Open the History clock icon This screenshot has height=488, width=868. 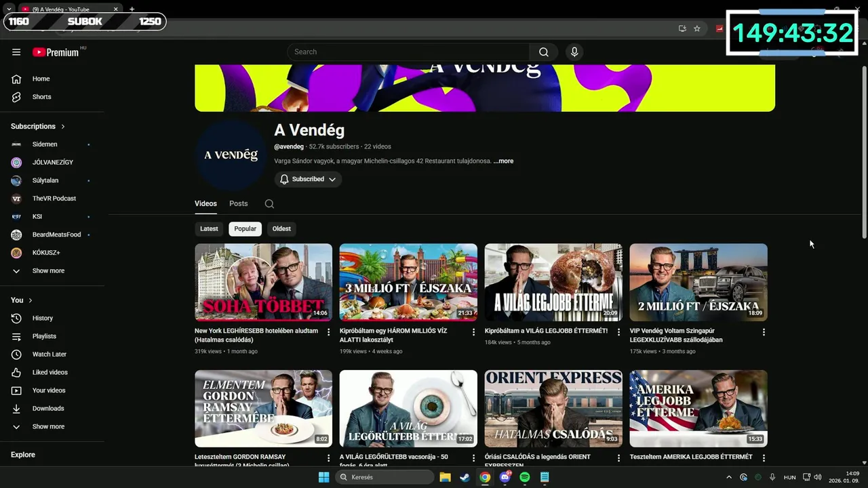(16, 318)
